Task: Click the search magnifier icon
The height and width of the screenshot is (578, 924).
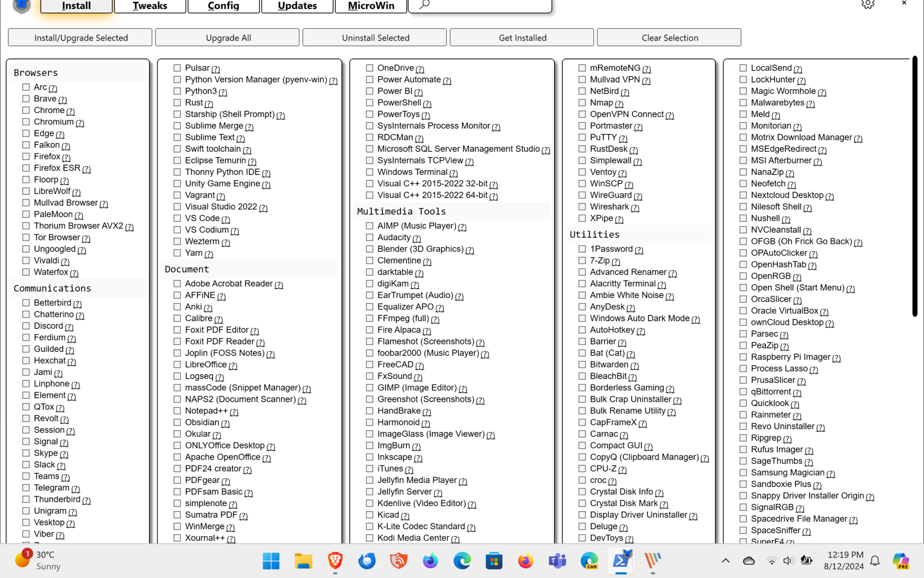Action: (423, 4)
